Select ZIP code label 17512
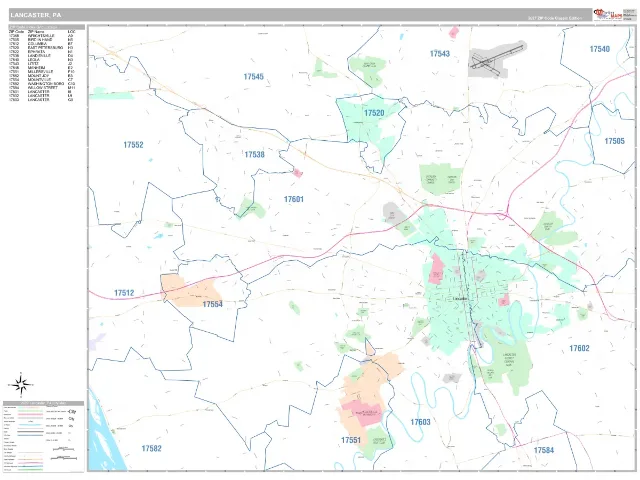Screen dimensions: 640x480 tap(124, 293)
